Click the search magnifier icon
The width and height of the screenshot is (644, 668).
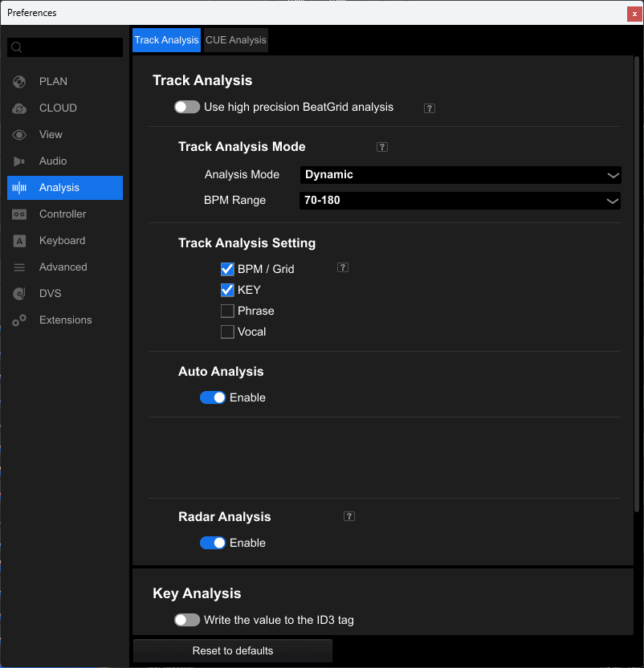tap(17, 47)
